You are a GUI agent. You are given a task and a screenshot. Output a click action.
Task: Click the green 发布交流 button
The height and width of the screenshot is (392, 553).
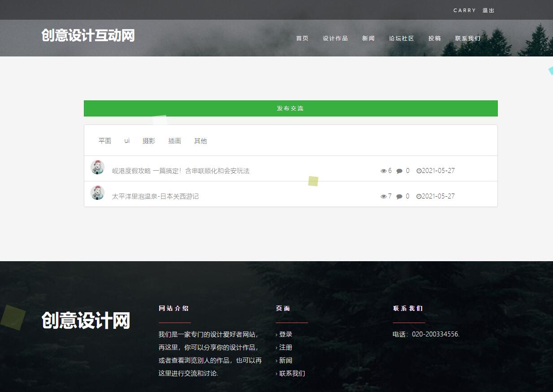click(x=290, y=108)
